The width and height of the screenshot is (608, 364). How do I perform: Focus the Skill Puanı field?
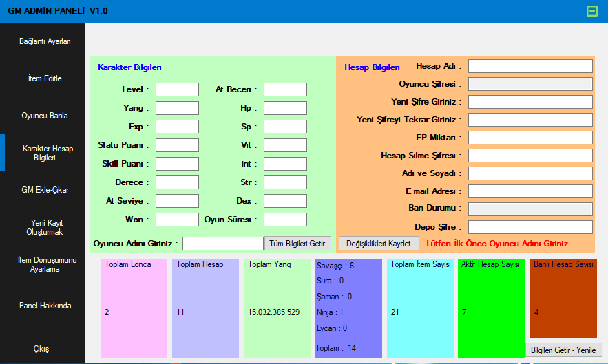(177, 164)
